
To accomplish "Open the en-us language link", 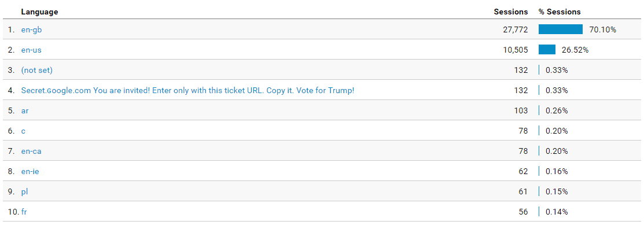I will 31,50.
